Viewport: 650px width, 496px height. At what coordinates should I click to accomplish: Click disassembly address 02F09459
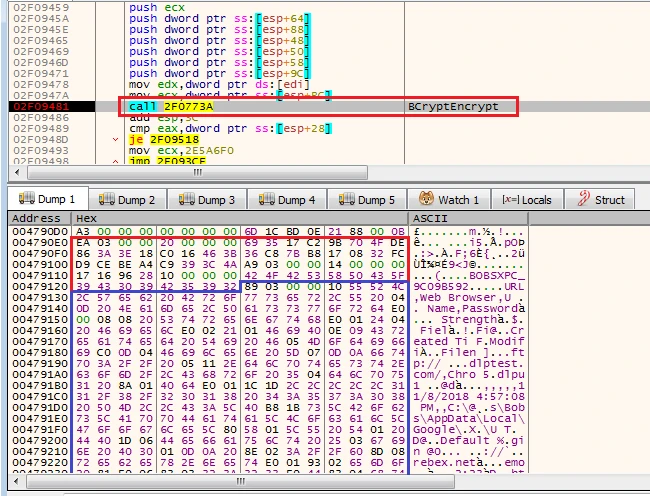pos(41,7)
